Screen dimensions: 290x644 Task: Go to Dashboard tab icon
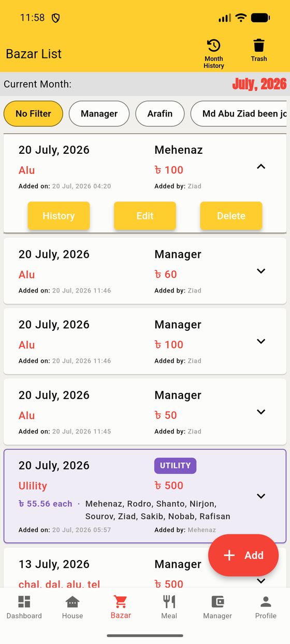coord(24,602)
